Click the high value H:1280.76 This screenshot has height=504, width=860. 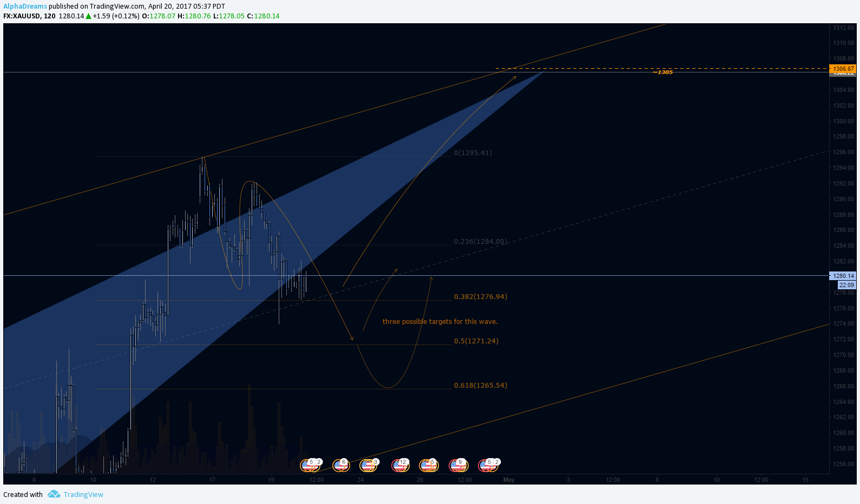(x=194, y=16)
